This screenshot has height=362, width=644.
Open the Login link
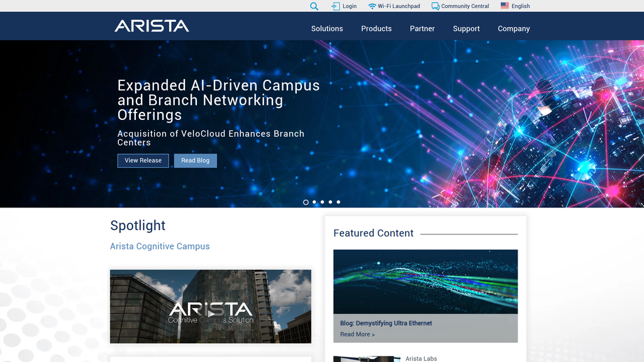click(350, 6)
